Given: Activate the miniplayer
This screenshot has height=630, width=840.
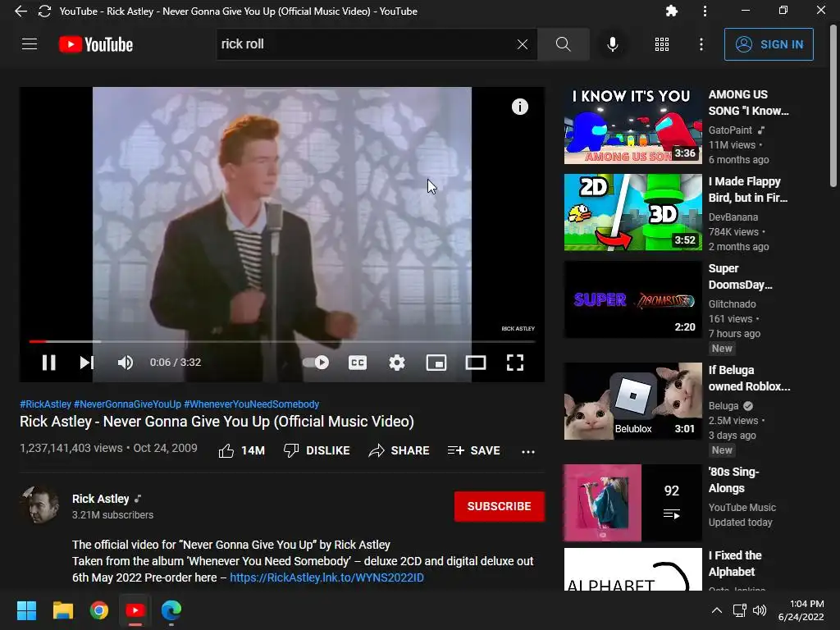Looking at the screenshot, I should click(436, 363).
